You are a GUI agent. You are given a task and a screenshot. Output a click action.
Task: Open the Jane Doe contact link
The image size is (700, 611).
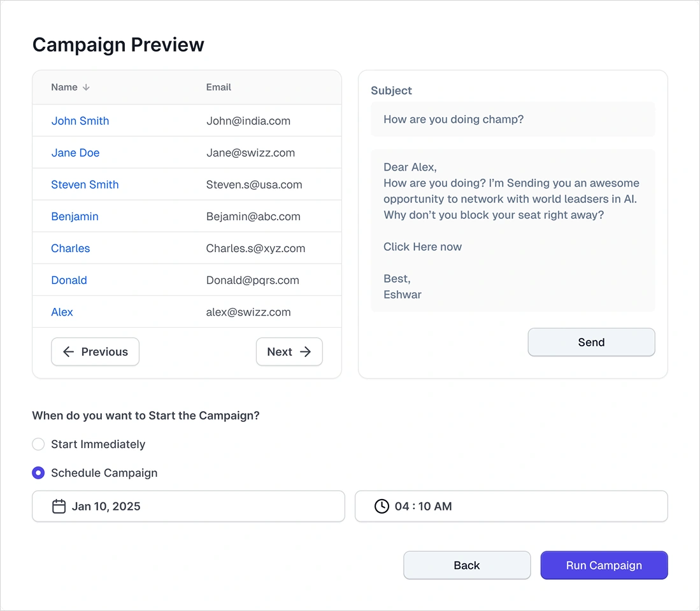(x=75, y=153)
